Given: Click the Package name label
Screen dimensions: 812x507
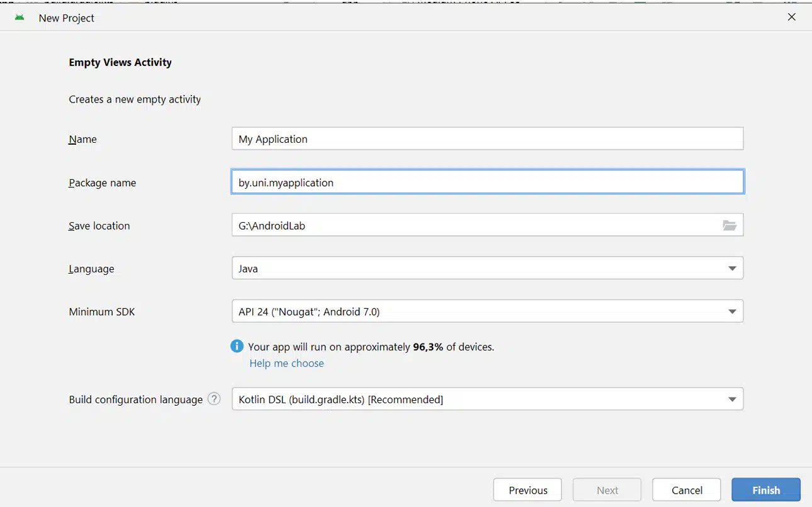Looking at the screenshot, I should point(102,183).
